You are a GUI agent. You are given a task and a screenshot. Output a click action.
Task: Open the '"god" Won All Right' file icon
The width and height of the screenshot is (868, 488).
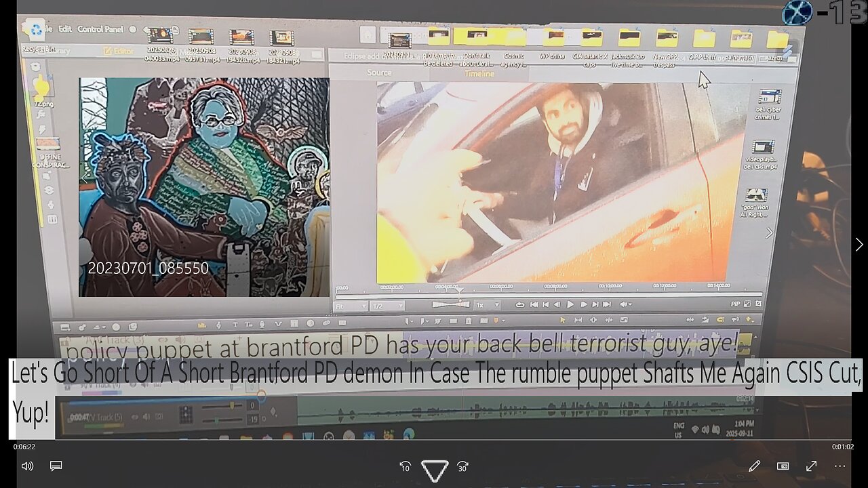[x=755, y=203]
